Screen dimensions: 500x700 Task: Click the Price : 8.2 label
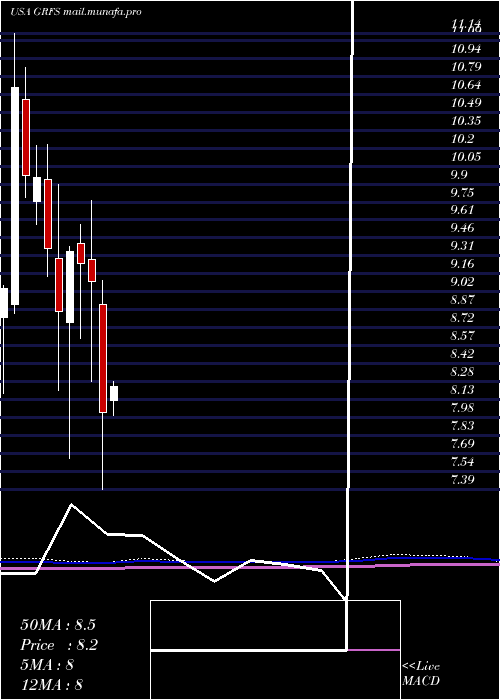pos(59,645)
